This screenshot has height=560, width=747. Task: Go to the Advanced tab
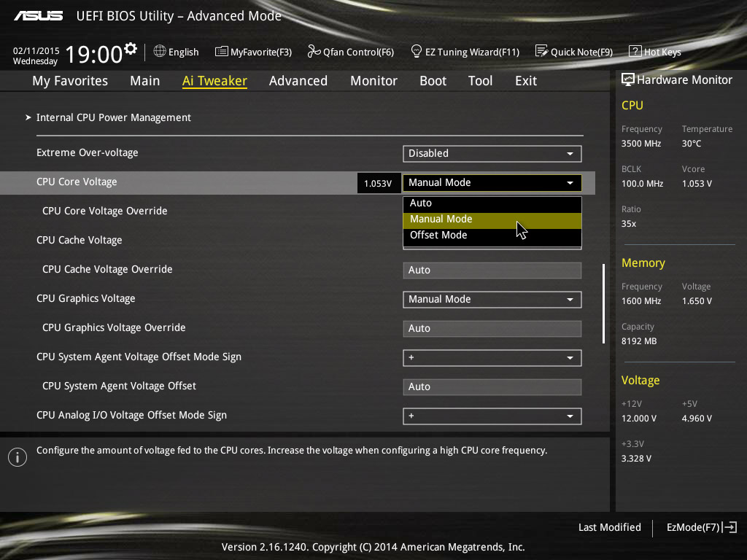(x=298, y=81)
